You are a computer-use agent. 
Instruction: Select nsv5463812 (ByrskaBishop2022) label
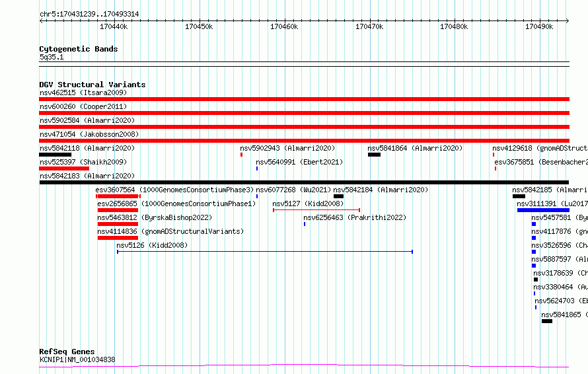pyautogui.click(x=155, y=217)
